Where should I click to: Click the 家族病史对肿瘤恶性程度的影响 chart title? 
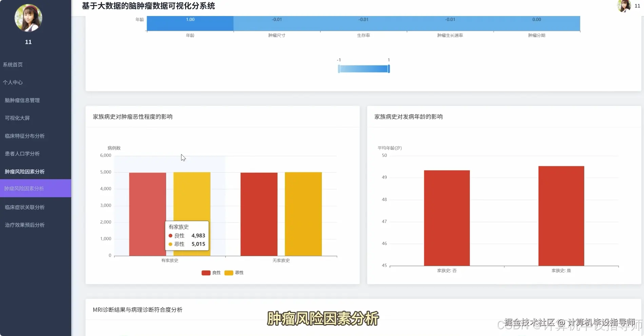tap(133, 117)
